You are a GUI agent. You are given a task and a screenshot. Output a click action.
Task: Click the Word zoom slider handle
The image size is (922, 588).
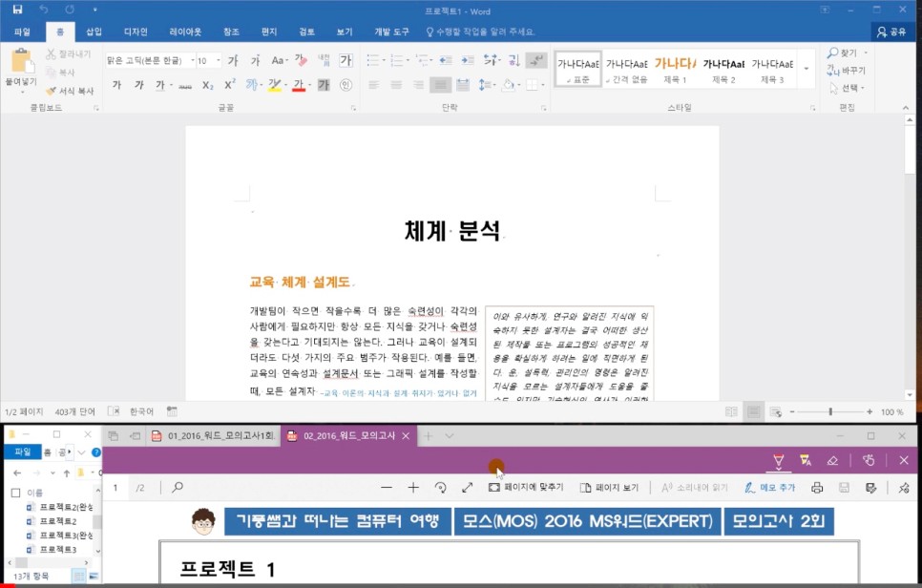click(830, 411)
